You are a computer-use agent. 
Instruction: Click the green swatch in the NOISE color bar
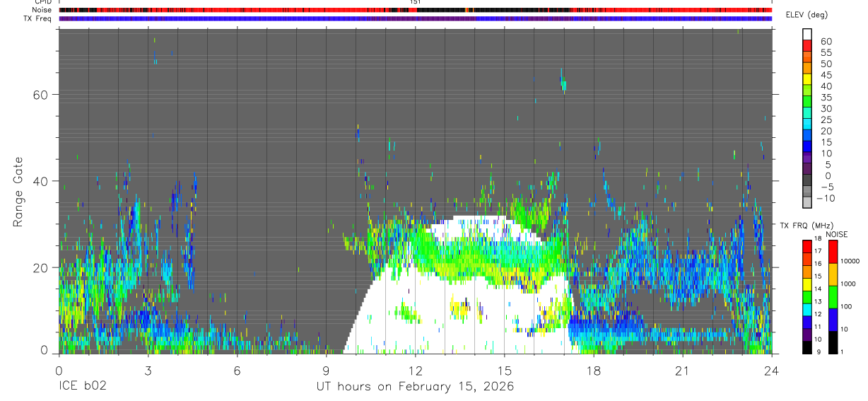833,296
